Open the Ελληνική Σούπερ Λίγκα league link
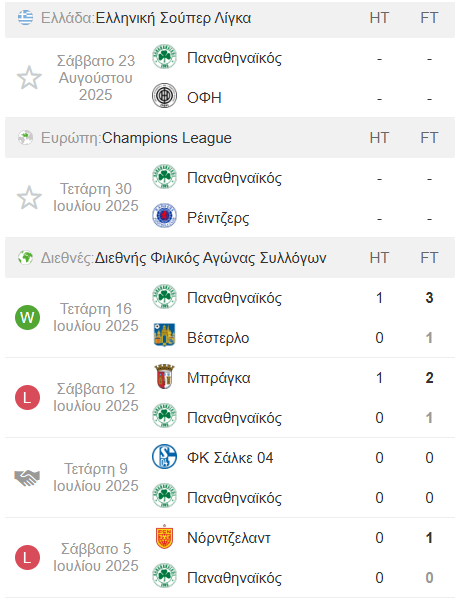Image resolution: width=460 pixels, height=605 pixels. pos(173,18)
